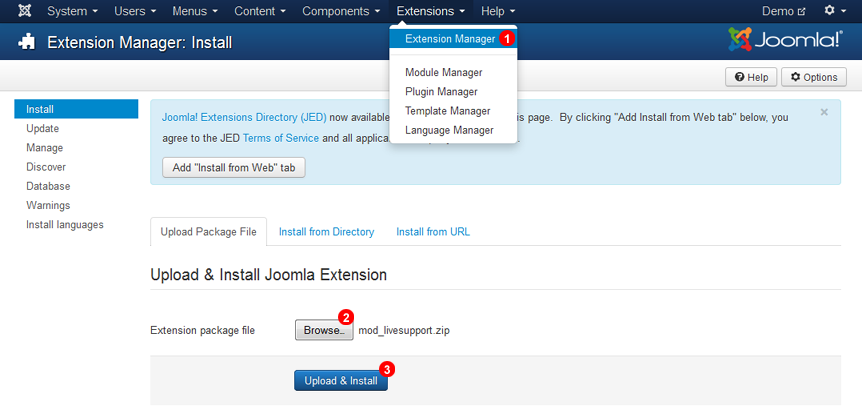Screen dimensions: 862x410
Task: Open the Content menu
Action: 260,11
